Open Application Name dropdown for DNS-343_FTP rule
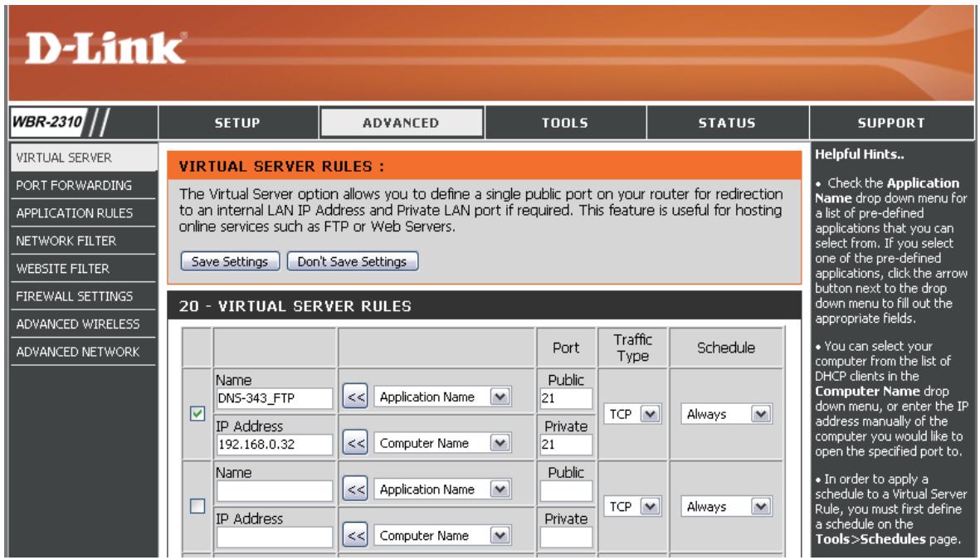Screen dimensions: 980x560 tap(442, 397)
